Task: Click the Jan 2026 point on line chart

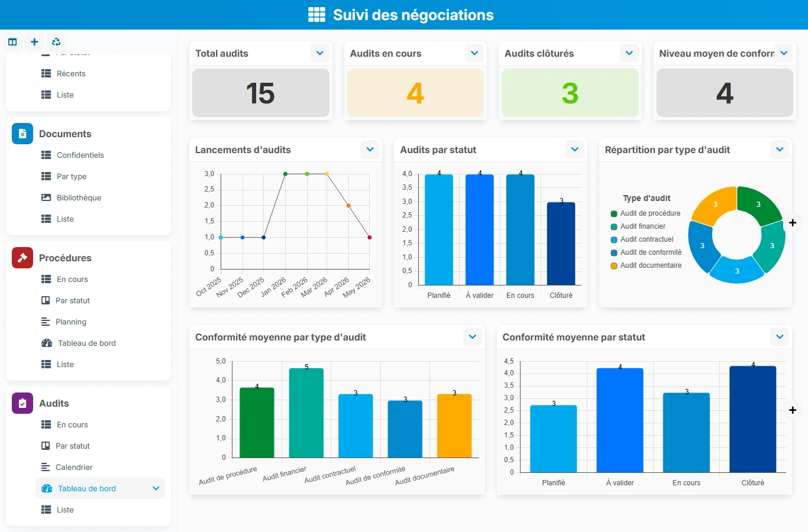Action: 285,174
